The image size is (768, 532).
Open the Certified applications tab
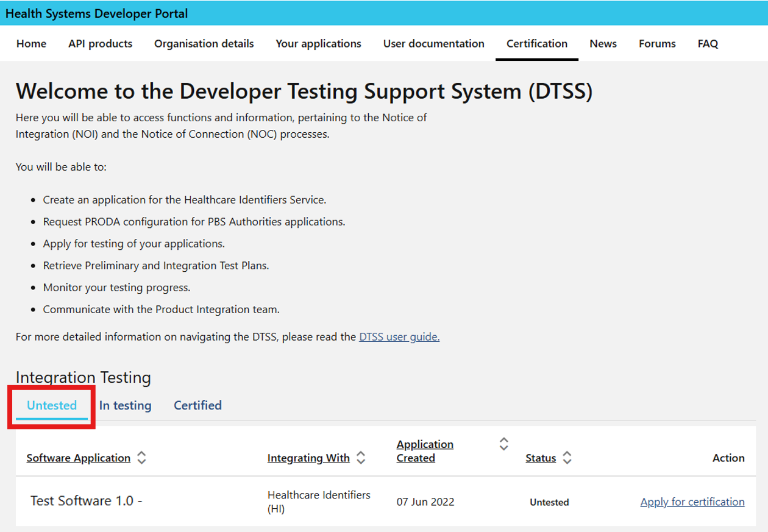tap(197, 405)
